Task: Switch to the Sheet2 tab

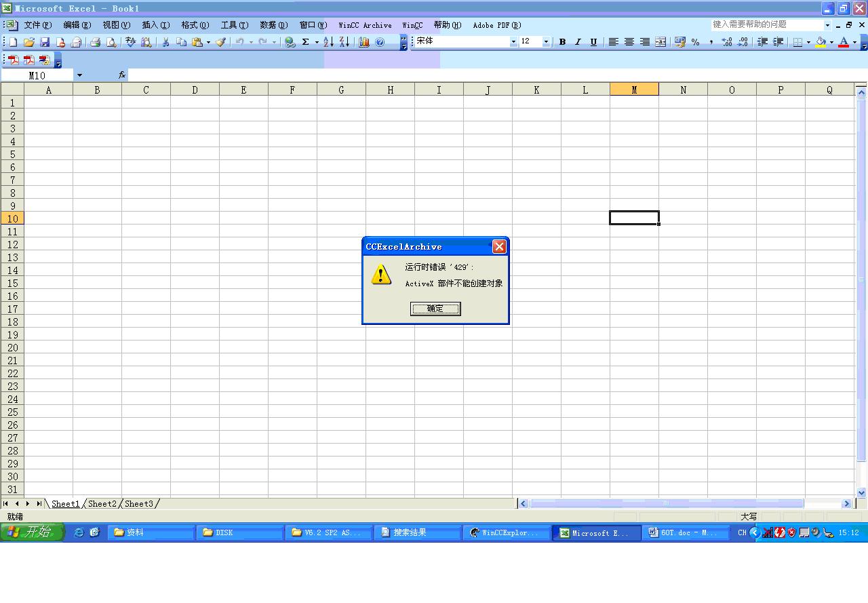Action: click(102, 504)
